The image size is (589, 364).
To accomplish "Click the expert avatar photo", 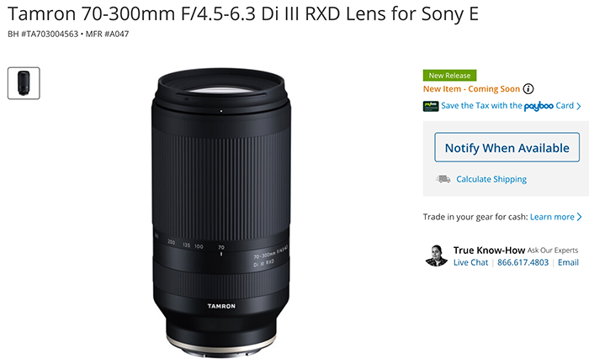I will tap(437, 256).
